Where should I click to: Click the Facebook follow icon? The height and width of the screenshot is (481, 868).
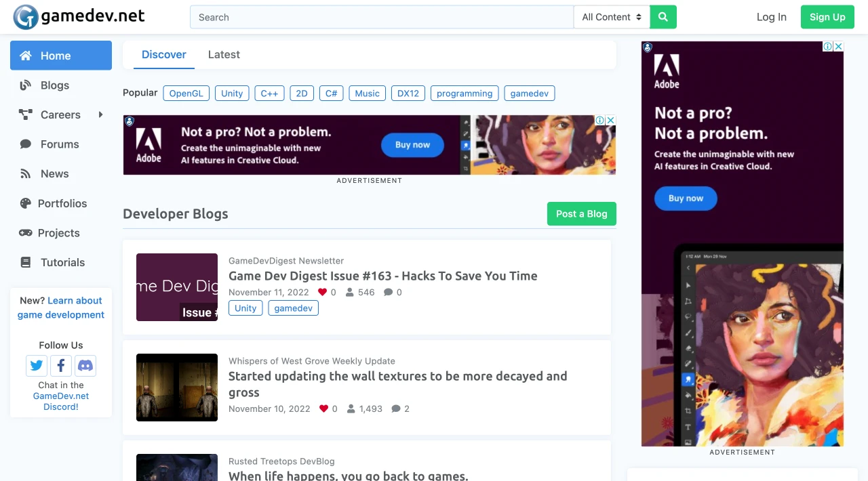[x=60, y=365]
